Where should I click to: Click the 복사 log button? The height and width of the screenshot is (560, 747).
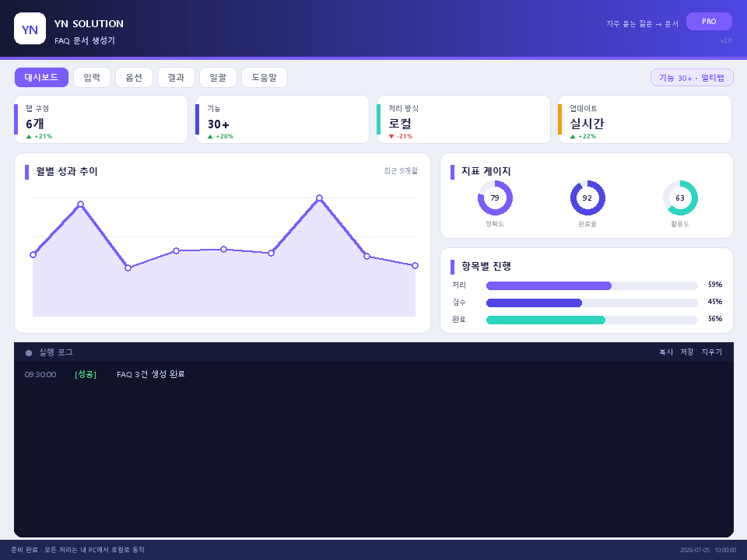coord(666,352)
